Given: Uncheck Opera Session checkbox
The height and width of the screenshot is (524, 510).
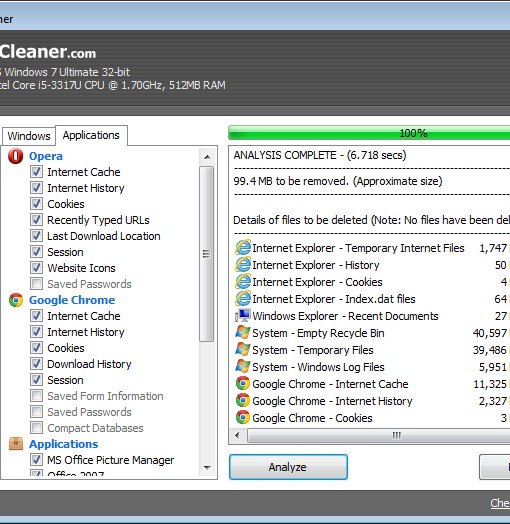Looking at the screenshot, I should (36, 252).
